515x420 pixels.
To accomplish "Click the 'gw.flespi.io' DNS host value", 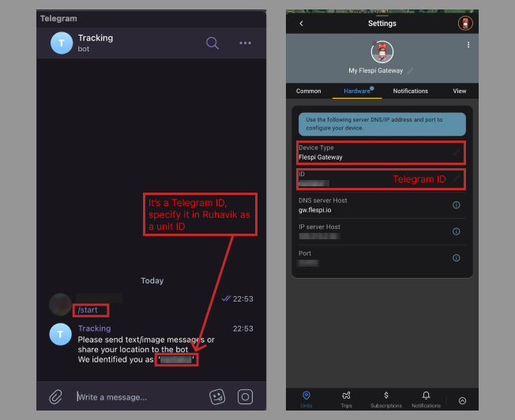I will (x=314, y=210).
